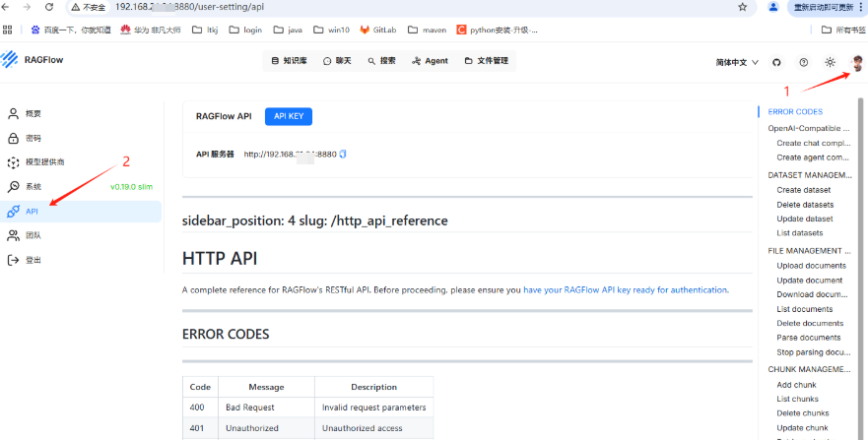This screenshot has height=440, width=868.
Task: Go to List documents anchor
Action: [x=804, y=309]
